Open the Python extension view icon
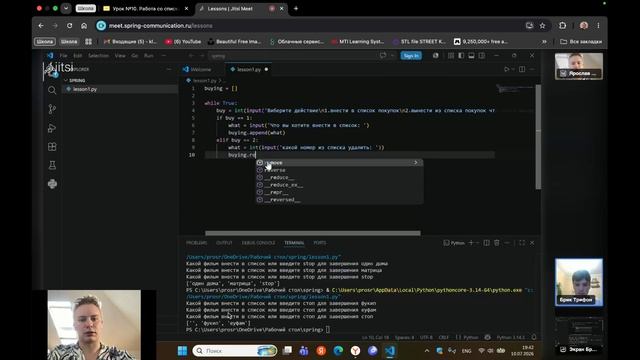This screenshot has height=360, width=640. (52, 184)
